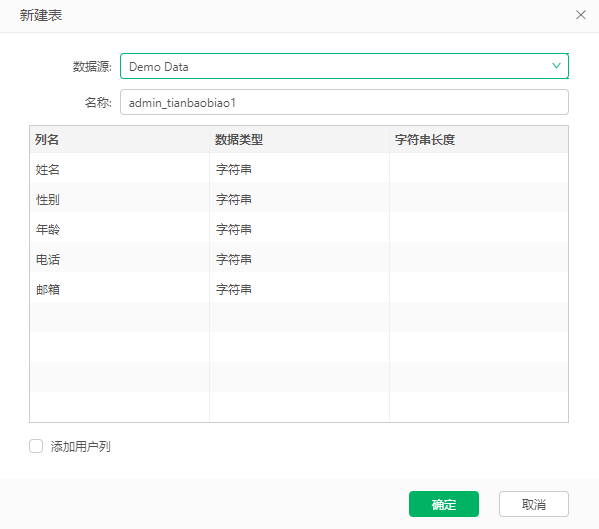Screen dimensions: 599x529
Task: Select the 年龄 column name cell
Action: [x=120, y=228]
